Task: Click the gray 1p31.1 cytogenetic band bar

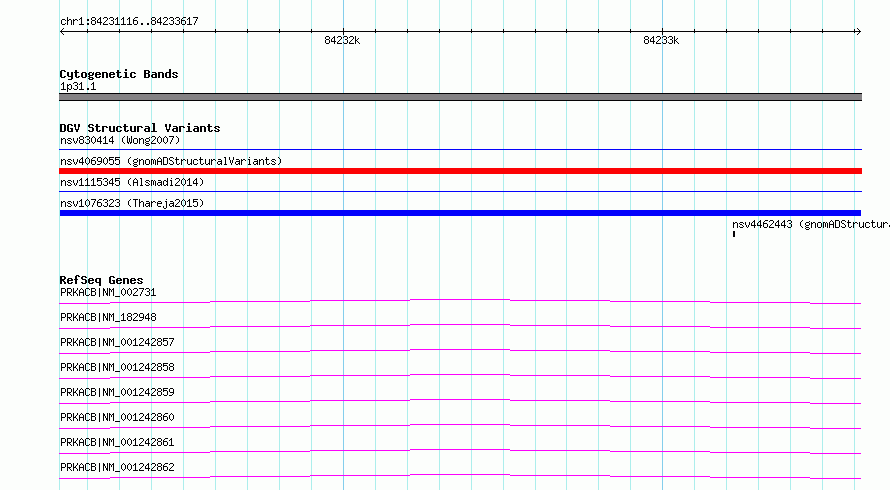Action: pos(460,97)
